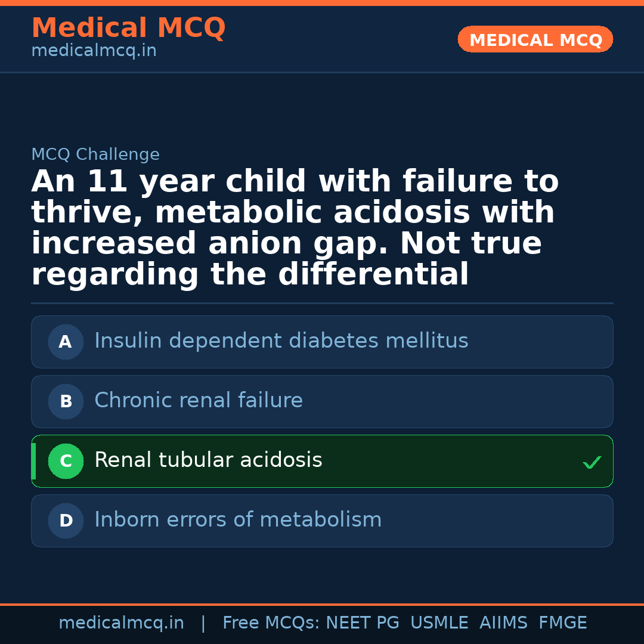Open medicalmcq.in link in the footer
The image size is (644, 644).
tap(121, 623)
